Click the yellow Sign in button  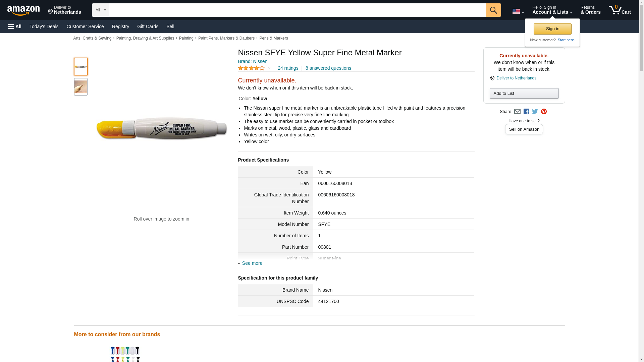pos(552,29)
